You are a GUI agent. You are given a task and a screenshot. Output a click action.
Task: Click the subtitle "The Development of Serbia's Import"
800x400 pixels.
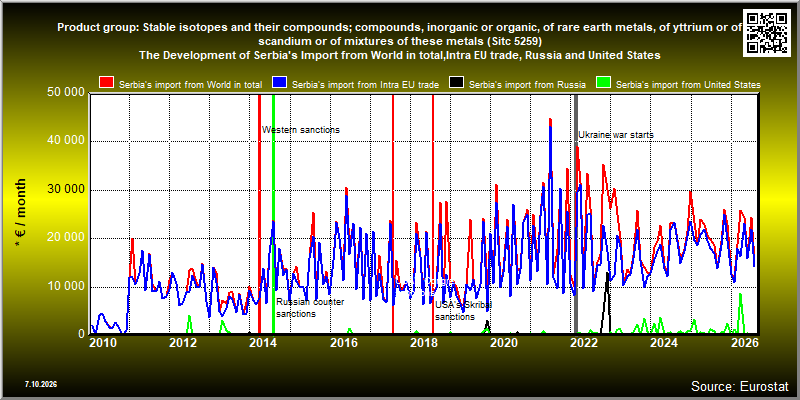pos(399,55)
